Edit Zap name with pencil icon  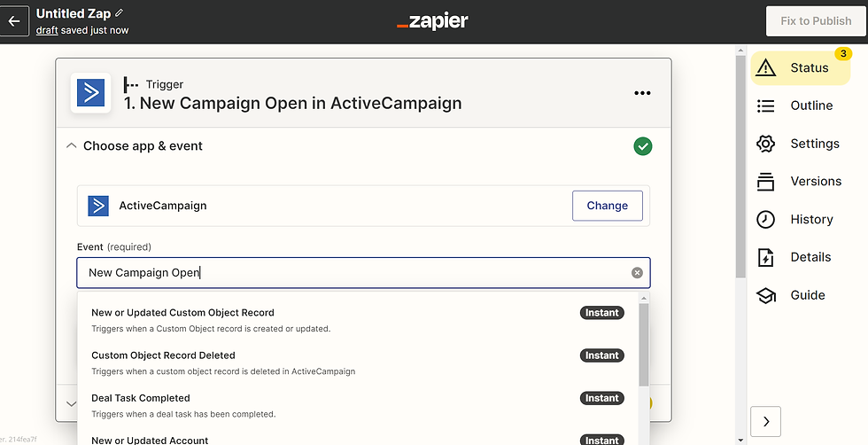tap(119, 12)
